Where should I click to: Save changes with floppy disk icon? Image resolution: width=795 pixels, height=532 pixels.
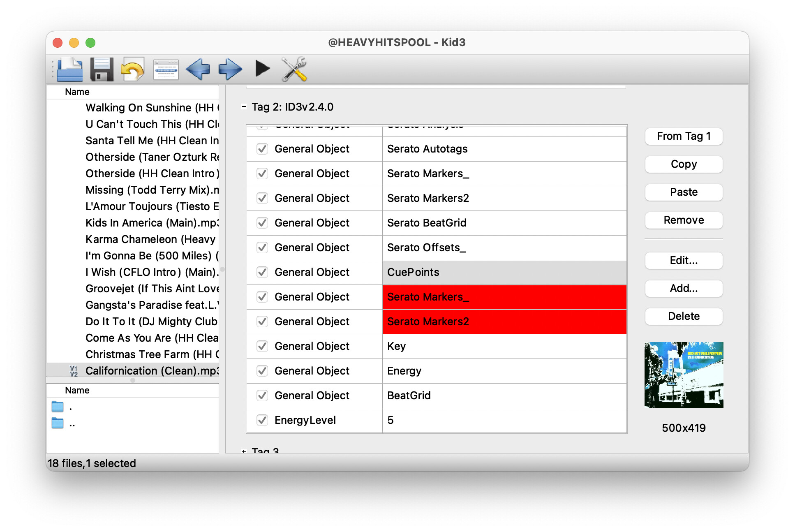pyautogui.click(x=102, y=69)
